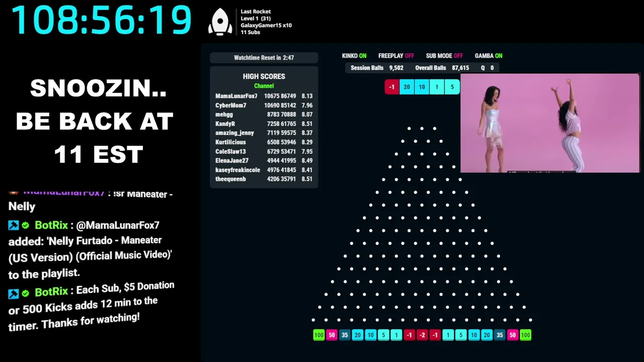Viewport: 644px width, 362px height.
Task: Click the leftmost pink 50 bottom slot
Action: coord(332,335)
